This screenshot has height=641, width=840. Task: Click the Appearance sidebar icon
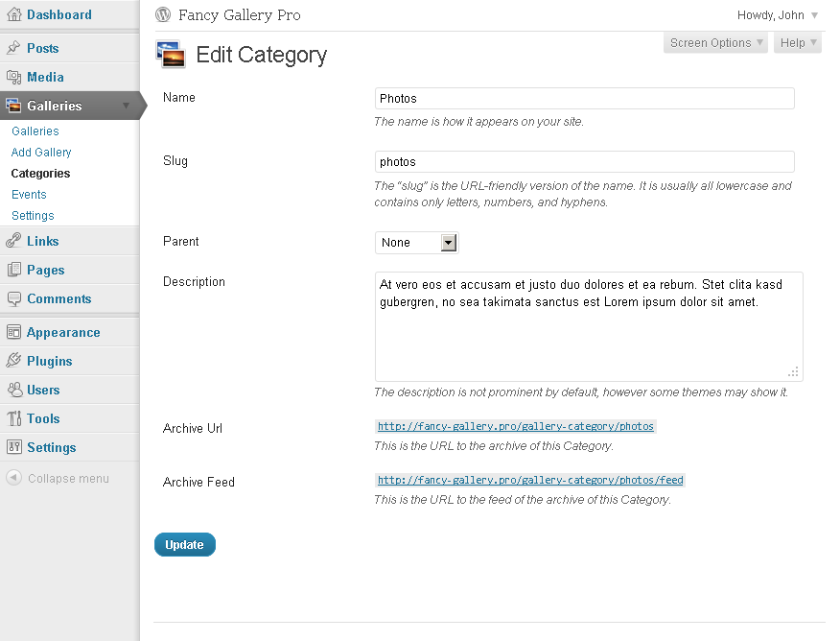tap(14, 332)
